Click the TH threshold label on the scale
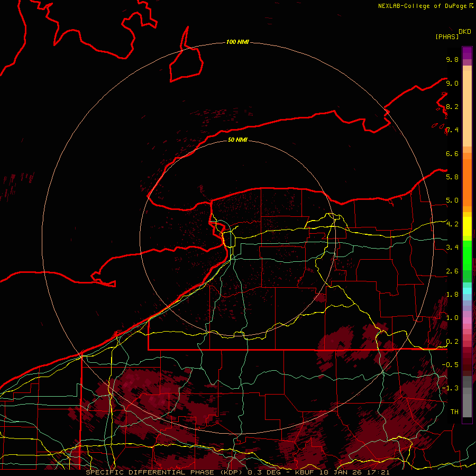The width and height of the screenshot is (476, 476). 454,412
